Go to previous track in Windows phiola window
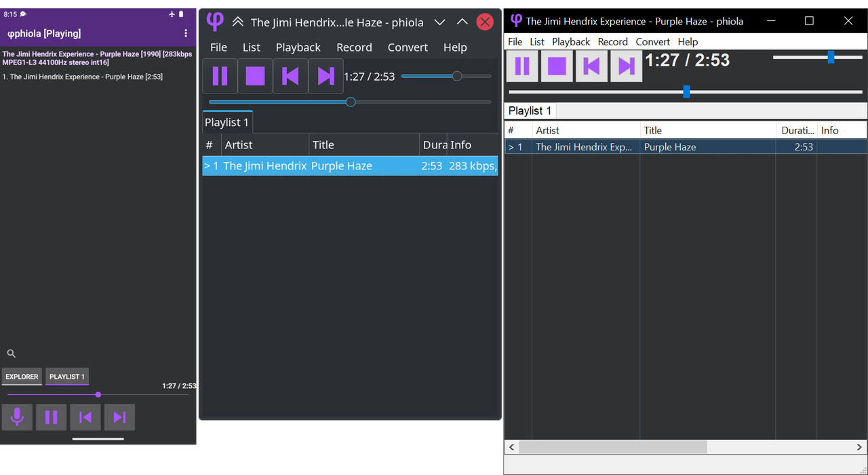 [591, 66]
